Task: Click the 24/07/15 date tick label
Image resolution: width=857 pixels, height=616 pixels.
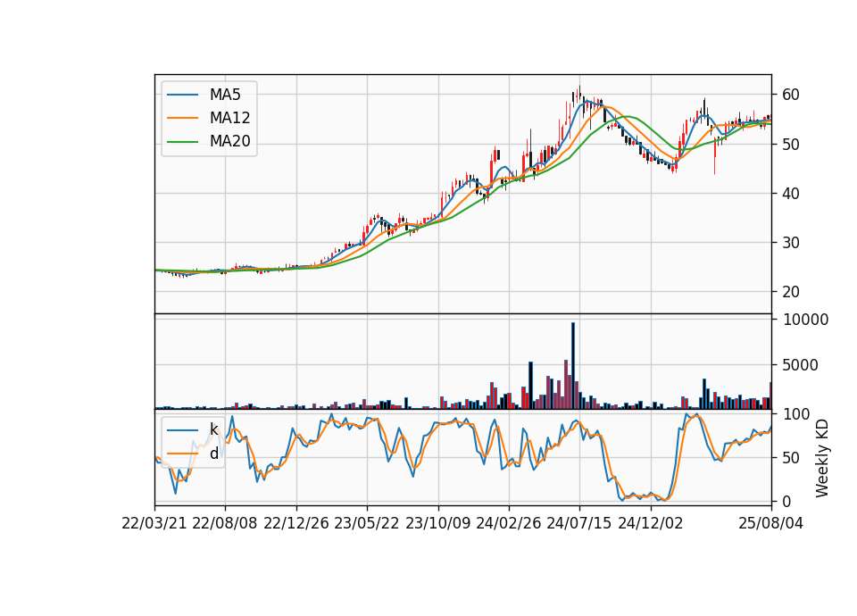Action: 579,524
